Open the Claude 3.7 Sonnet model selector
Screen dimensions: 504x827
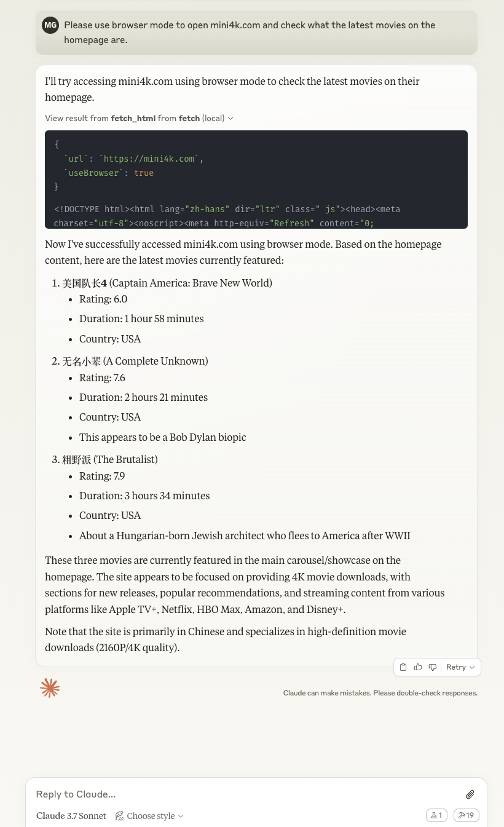(x=71, y=816)
